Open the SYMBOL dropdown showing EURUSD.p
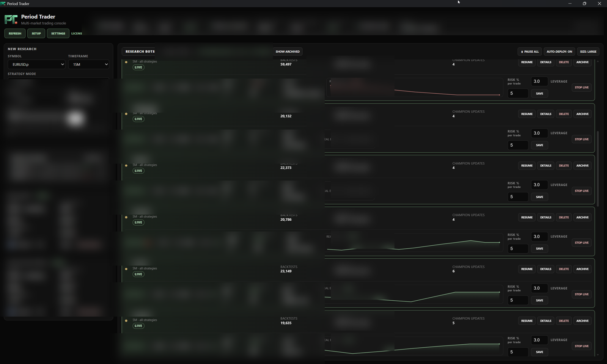The width and height of the screenshot is (607, 364). pyautogui.click(x=37, y=64)
